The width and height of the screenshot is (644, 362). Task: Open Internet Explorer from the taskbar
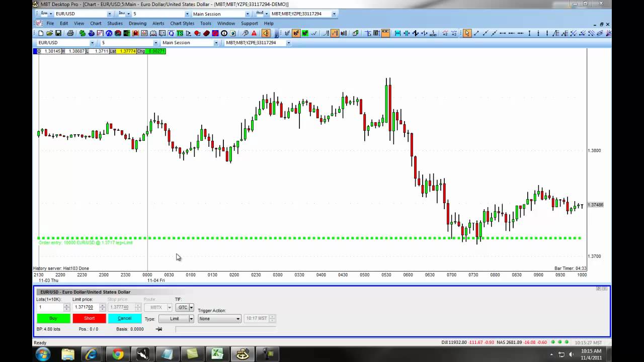click(x=93, y=354)
